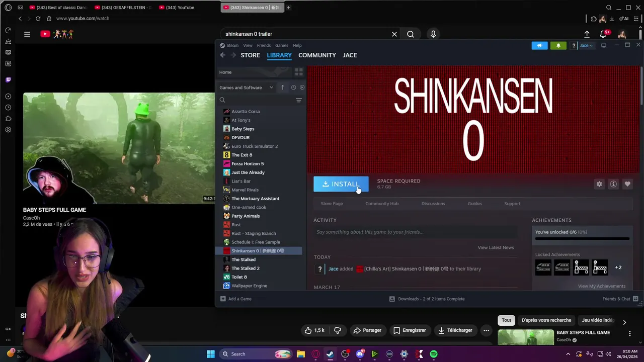
Task: Open advanced library filter options icon
Action: pos(298,100)
